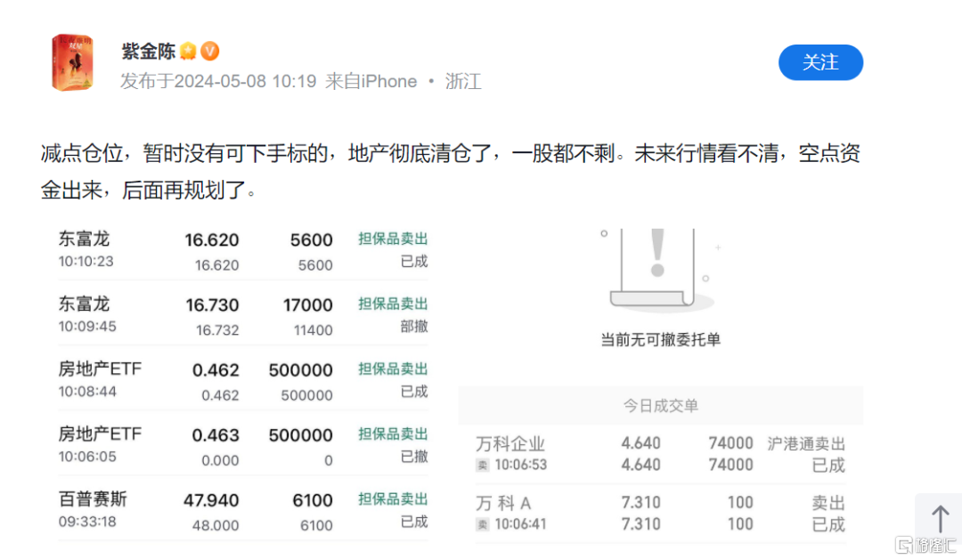Click the post date 发布于2024-05-08 10:19

(218, 82)
